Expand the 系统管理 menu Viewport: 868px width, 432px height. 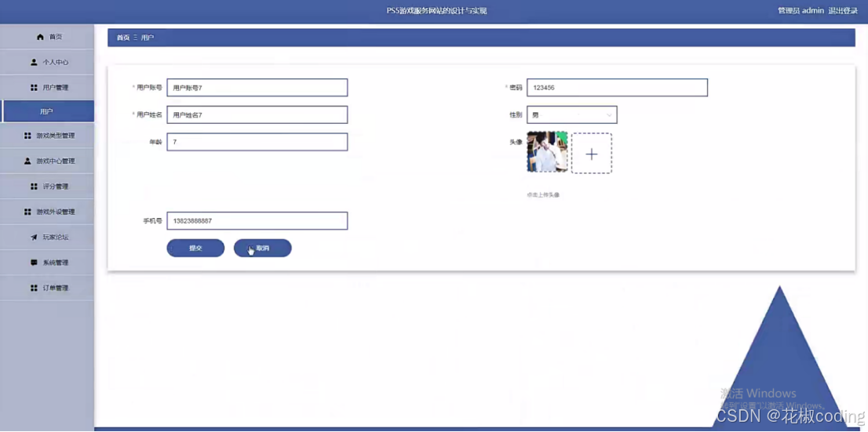(47, 263)
